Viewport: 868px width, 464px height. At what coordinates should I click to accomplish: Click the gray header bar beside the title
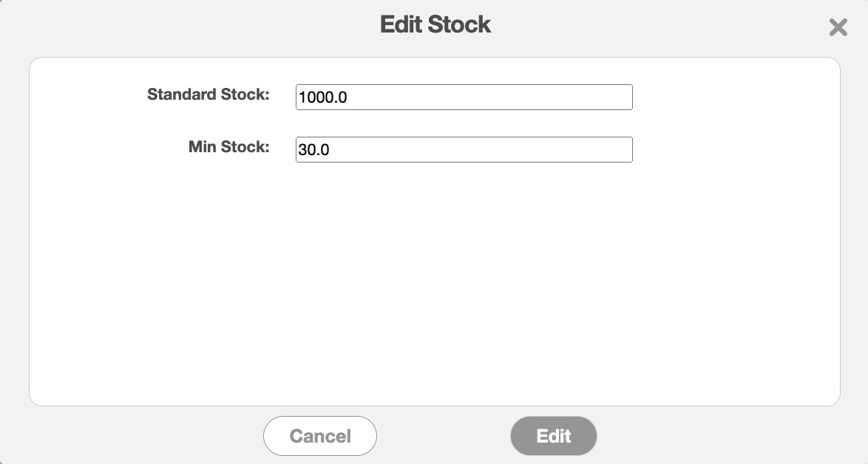click(x=222, y=26)
